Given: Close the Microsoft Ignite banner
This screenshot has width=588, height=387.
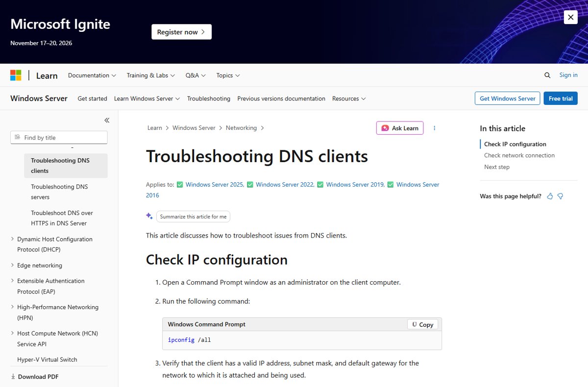Looking at the screenshot, I should click(570, 18).
